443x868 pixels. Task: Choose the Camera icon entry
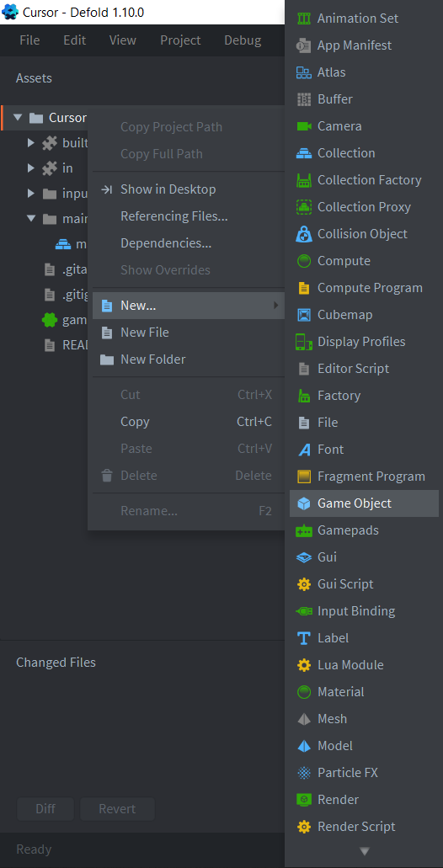click(x=304, y=126)
